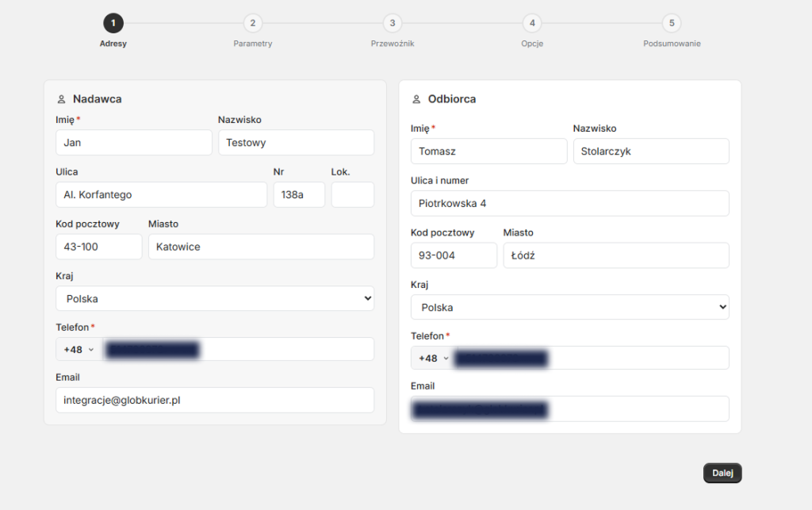Image resolution: width=812 pixels, height=510 pixels.
Task: Click the empty Lok. input field
Action: [x=353, y=194]
